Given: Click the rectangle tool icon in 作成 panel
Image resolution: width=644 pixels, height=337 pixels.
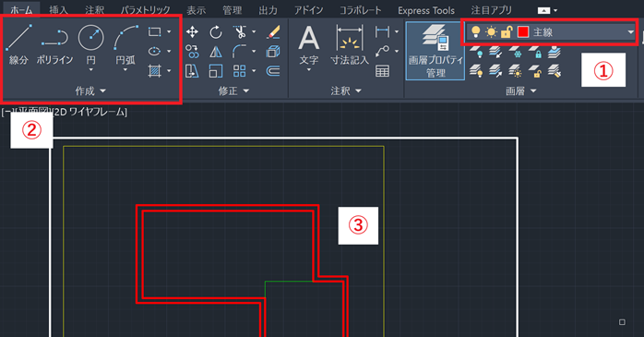Looking at the screenshot, I should coord(154,31).
